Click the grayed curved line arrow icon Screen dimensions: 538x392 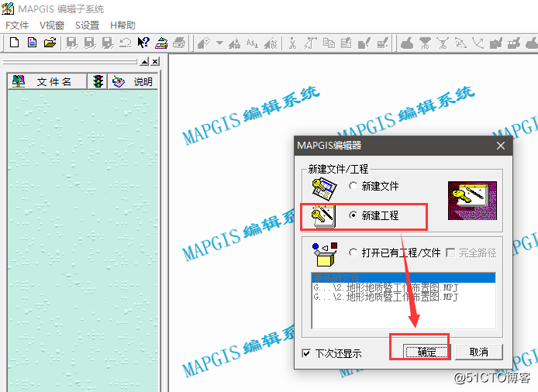[x=478, y=43]
